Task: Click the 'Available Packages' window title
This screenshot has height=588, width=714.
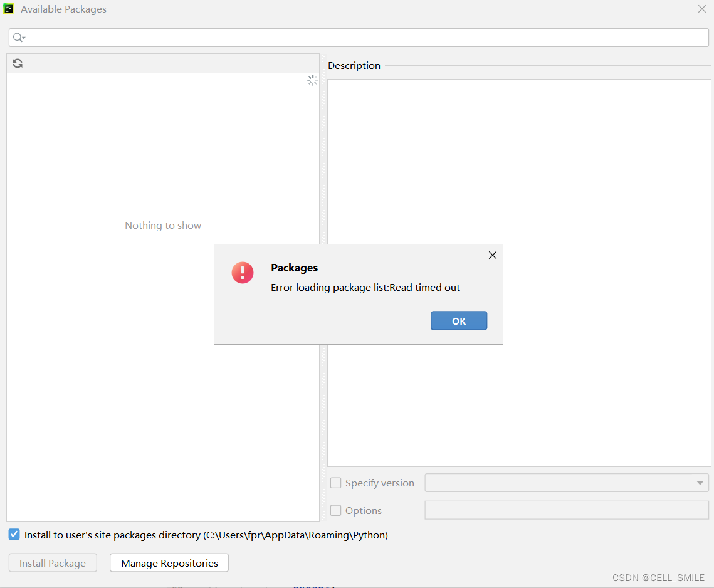Action: tap(63, 9)
